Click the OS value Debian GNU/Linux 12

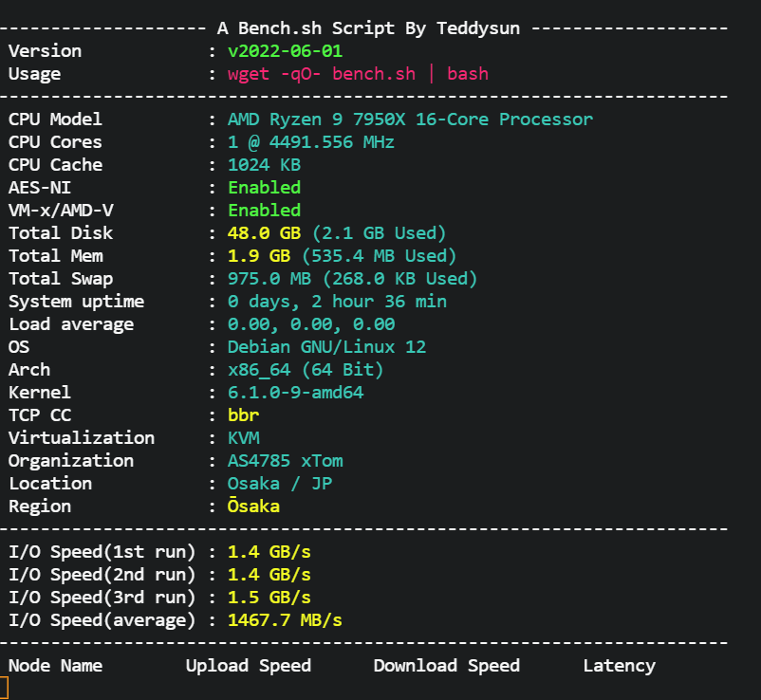pyautogui.click(x=326, y=347)
